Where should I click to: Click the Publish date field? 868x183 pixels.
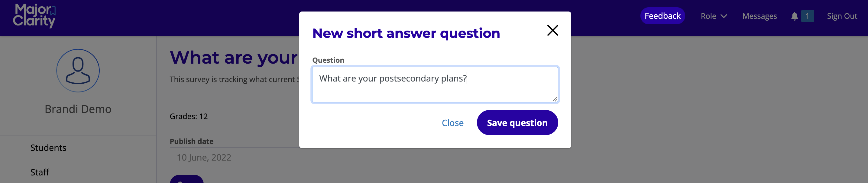[x=252, y=157]
